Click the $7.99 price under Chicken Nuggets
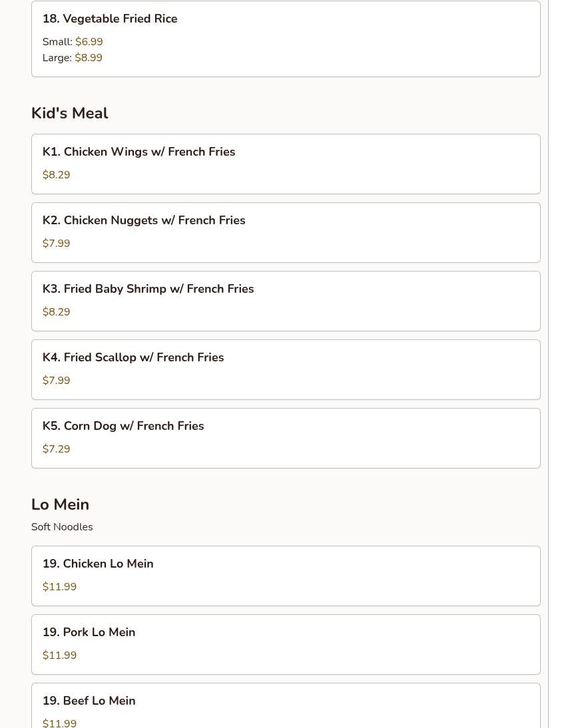The height and width of the screenshot is (728, 562). pos(57,244)
